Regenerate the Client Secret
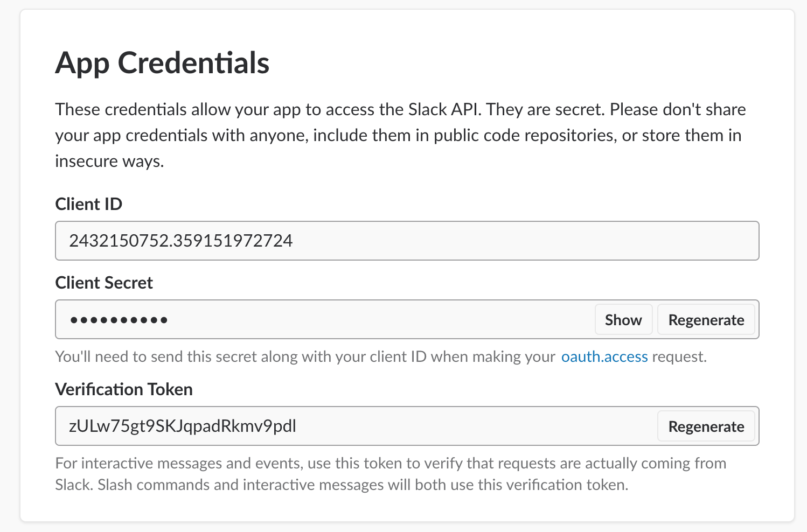 706,320
